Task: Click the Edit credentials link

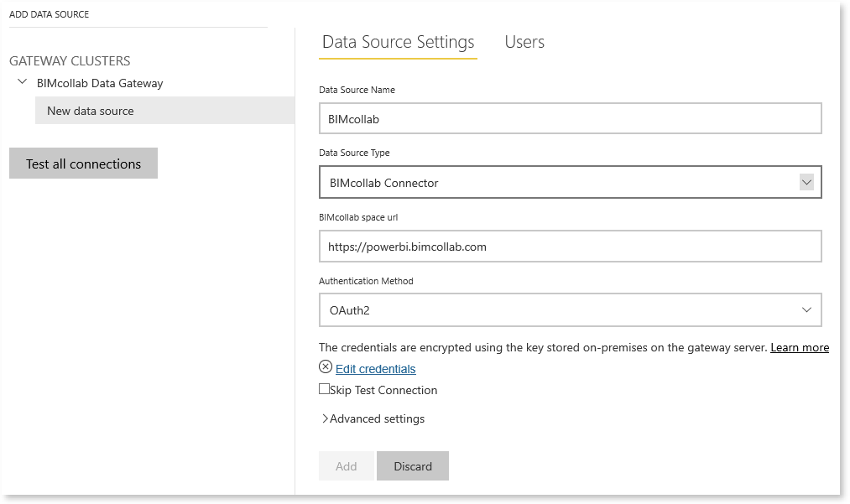Action: point(376,369)
